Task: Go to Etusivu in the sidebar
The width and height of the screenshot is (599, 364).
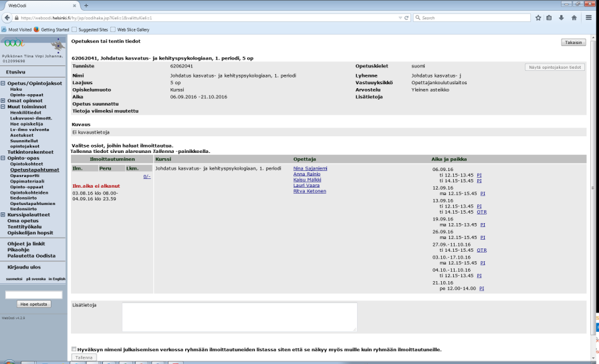Action: [x=15, y=71]
